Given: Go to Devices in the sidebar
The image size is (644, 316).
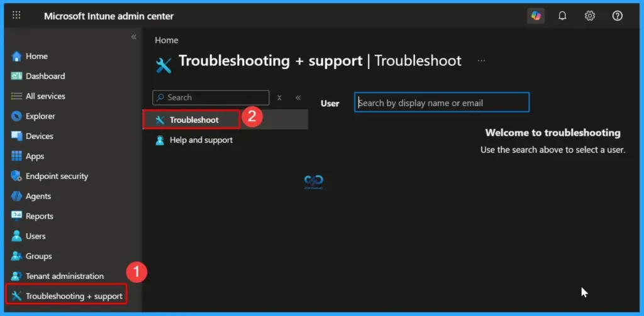Looking at the screenshot, I should click(40, 136).
